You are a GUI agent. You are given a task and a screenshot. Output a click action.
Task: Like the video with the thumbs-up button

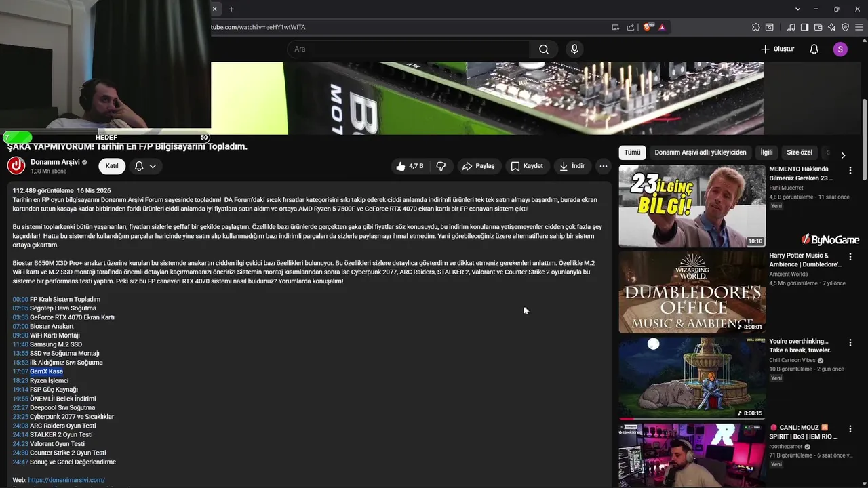click(x=410, y=166)
